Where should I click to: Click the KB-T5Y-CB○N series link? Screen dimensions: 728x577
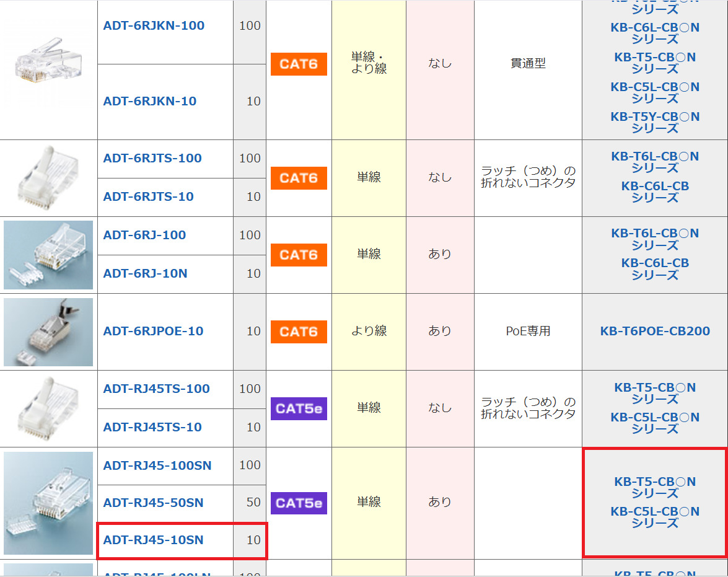pos(655,122)
